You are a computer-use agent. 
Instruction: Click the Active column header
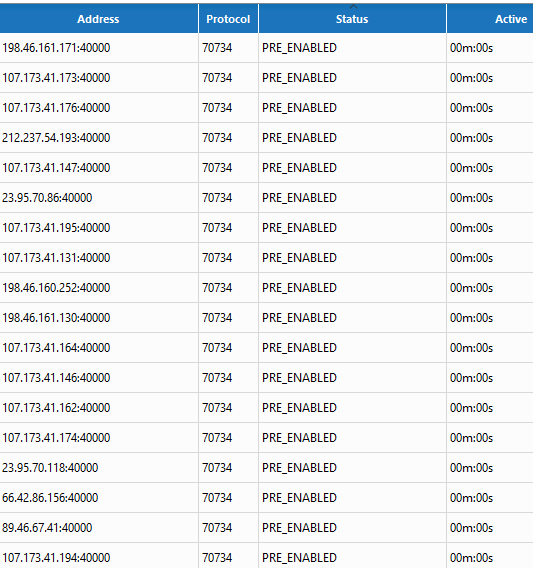click(x=490, y=19)
